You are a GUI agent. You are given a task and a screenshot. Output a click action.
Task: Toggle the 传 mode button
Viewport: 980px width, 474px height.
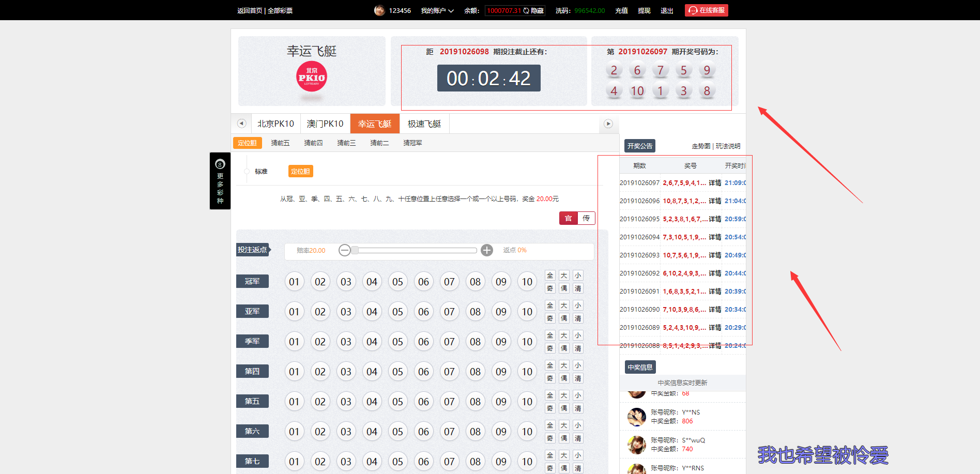pos(586,218)
